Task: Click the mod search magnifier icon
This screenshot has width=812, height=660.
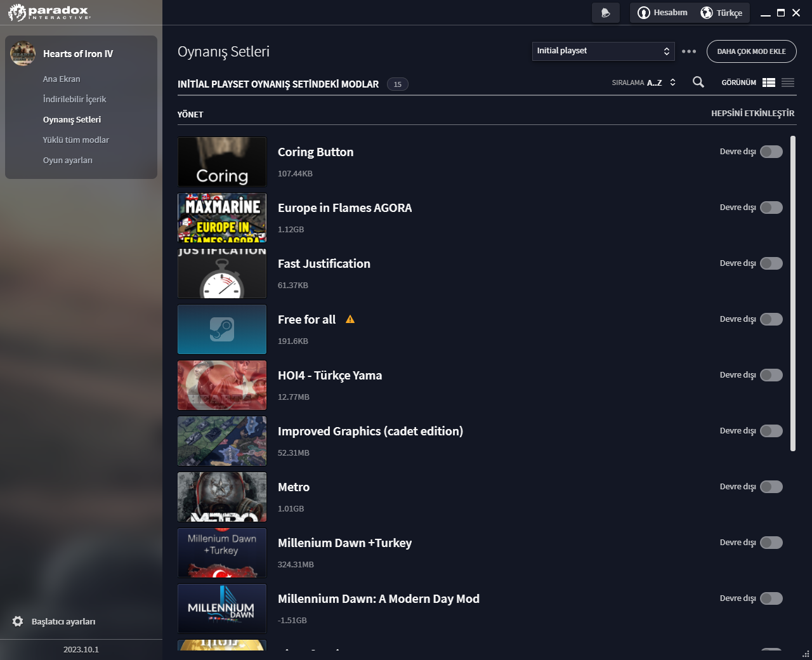Action: point(698,82)
